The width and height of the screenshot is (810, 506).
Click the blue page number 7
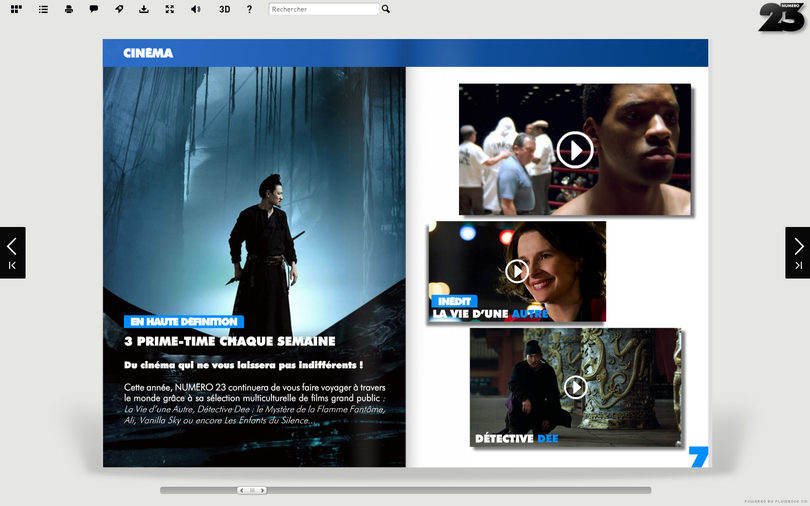[698, 457]
